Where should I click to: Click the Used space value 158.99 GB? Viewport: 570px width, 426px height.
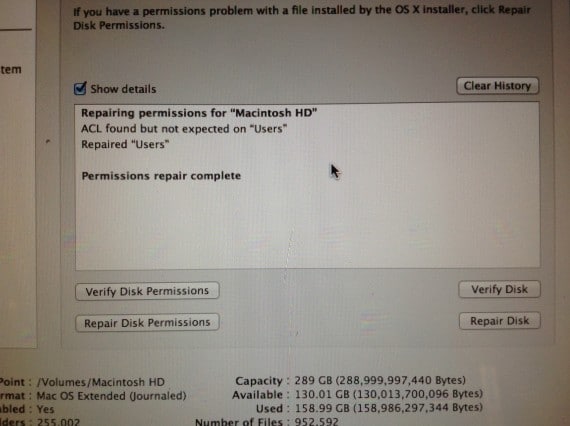[389, 407]
